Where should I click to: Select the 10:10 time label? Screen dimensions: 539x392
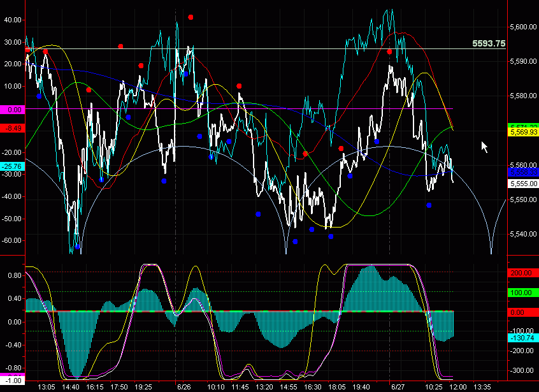coord(216,387)
